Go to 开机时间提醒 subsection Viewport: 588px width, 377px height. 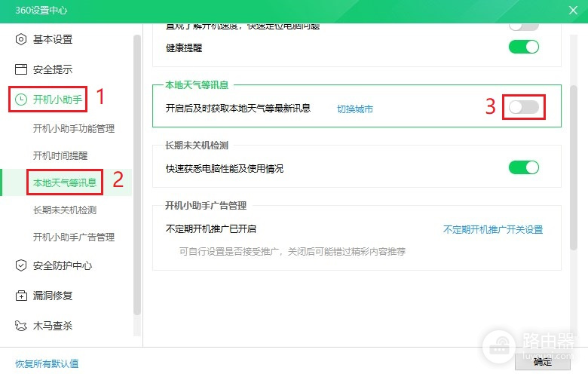coord(60,155)
